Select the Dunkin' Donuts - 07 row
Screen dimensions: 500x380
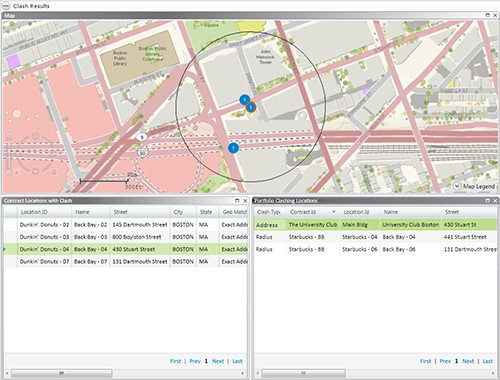click(126, 262)
